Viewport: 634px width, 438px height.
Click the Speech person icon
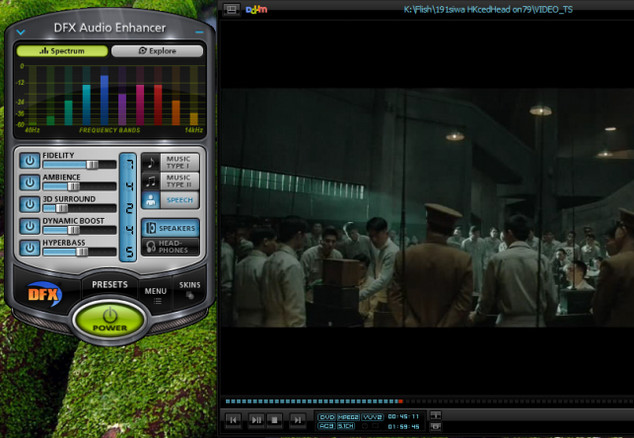click(151, 200)
